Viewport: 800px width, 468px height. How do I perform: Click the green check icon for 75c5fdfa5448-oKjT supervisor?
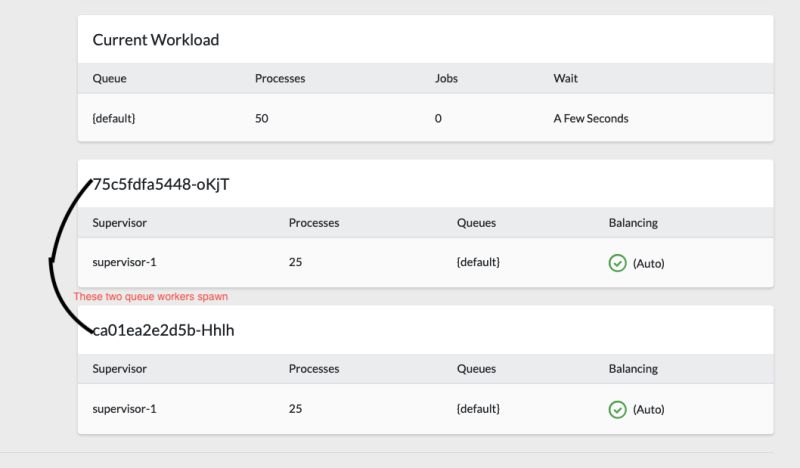(617, 263)
